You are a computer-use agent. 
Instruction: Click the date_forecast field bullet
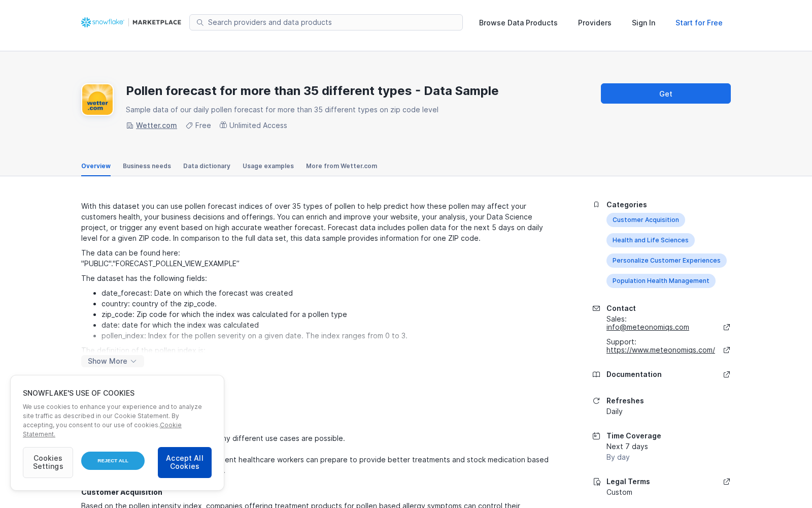click(197, 293)
